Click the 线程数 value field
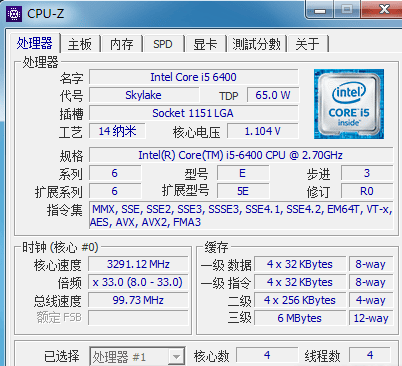402x366 pixels. coord(370,355)
